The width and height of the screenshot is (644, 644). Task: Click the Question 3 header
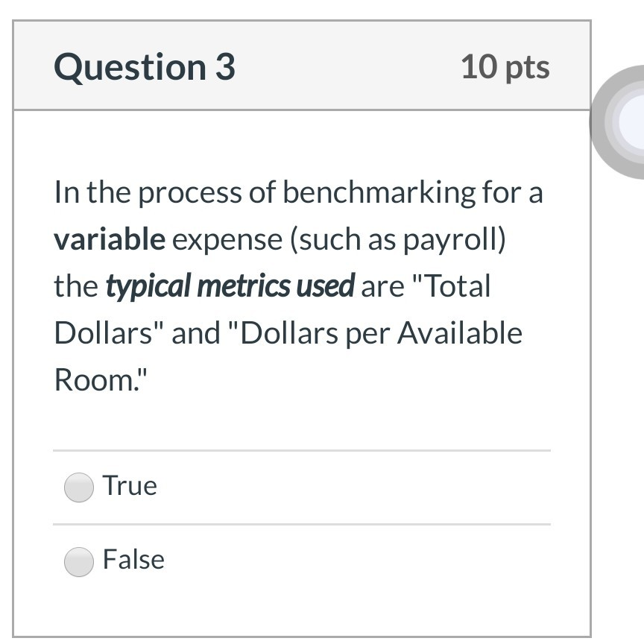[145, 67]
